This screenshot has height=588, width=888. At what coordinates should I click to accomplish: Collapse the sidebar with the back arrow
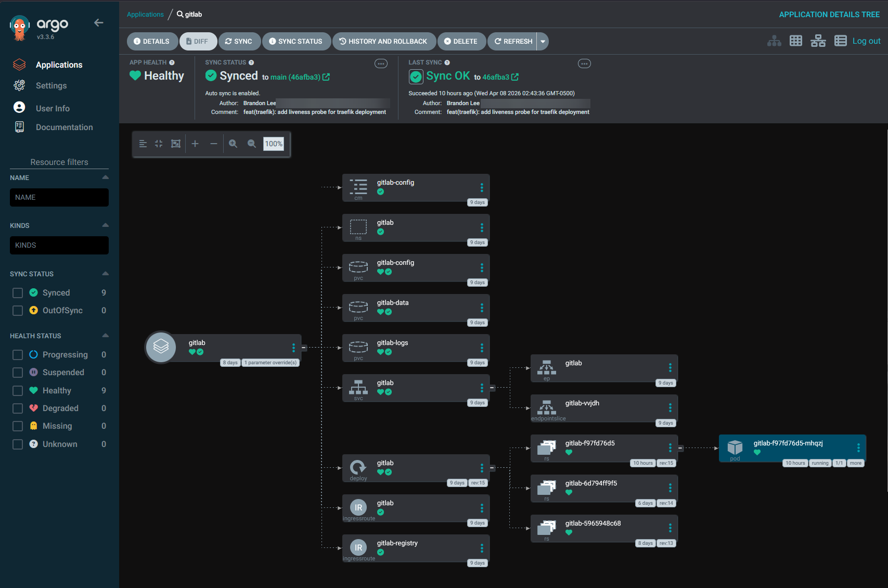(99, 22)
